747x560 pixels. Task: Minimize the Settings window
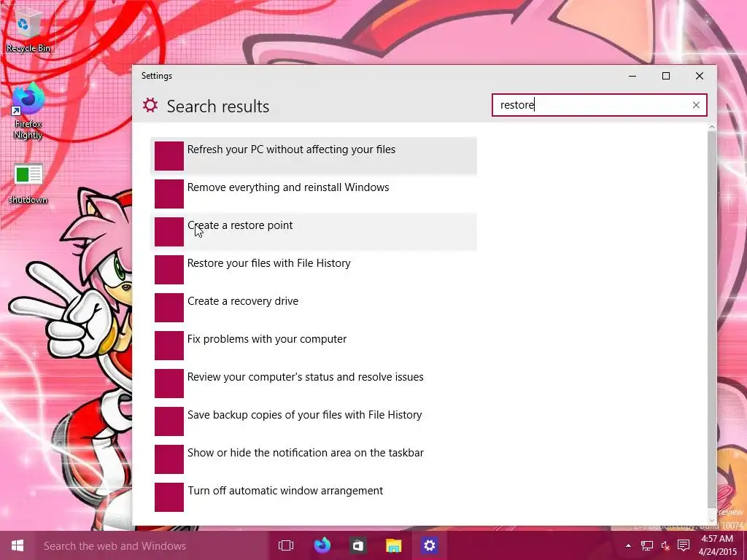[x=632, y=76]
